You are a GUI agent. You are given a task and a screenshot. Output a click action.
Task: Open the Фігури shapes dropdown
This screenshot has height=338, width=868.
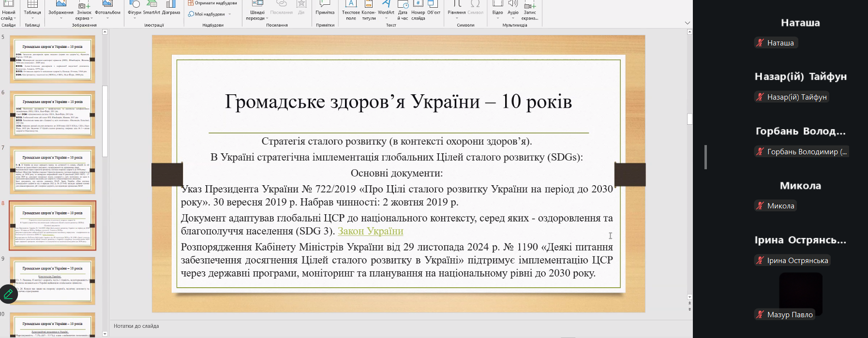[135, 10]
